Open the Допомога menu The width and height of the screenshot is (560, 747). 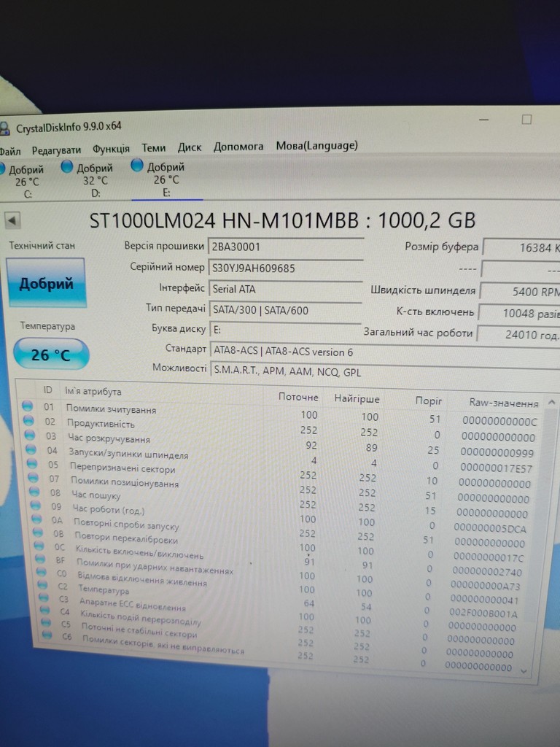point(238,146)
